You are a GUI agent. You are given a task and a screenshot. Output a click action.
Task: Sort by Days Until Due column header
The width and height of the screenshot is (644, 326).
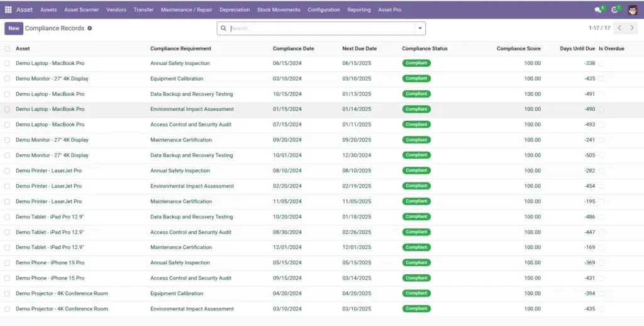pos(577,48)
